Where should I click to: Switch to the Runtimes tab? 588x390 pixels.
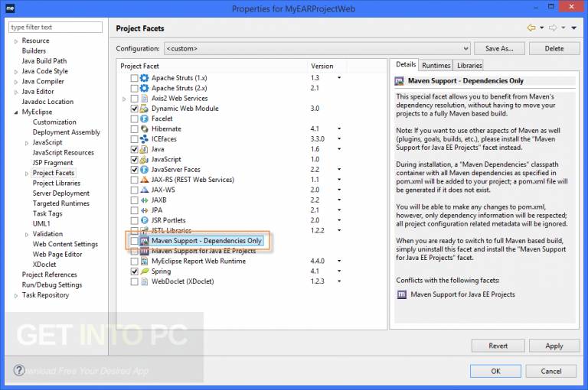point(436,65)
